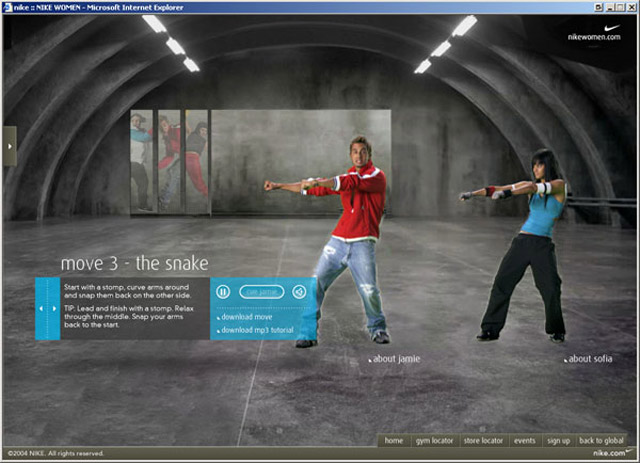Open the 'store locator' navigation item
This screenshot has height=463, width=640.
(x=483, y=441)
